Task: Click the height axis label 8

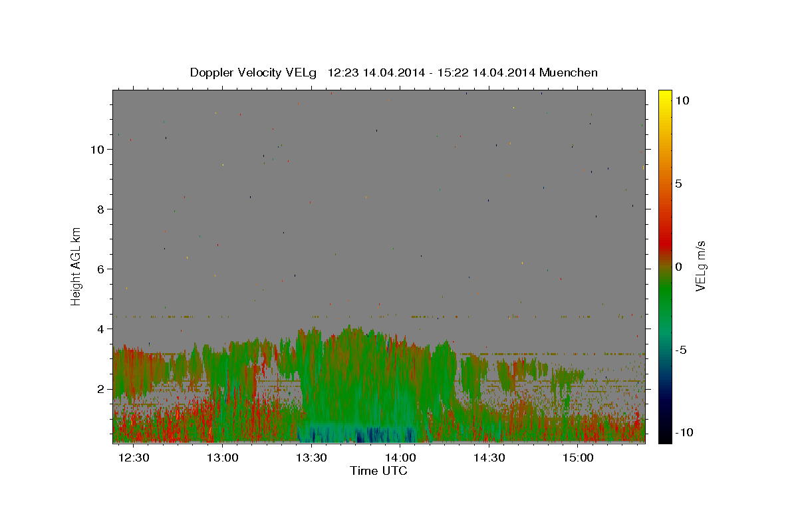Action: (x=101, y=209)
